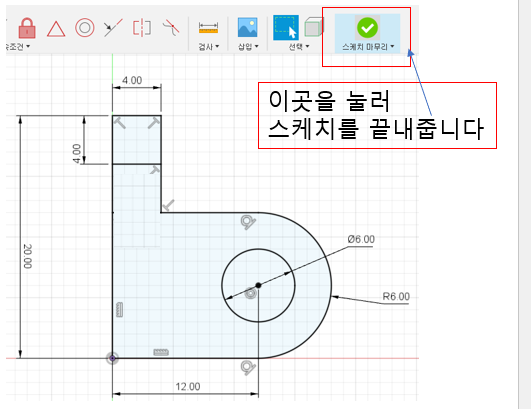Click the green Finish Sketch checkmark
This screenshot has height=409, width=531.
[x=367, y=28]
